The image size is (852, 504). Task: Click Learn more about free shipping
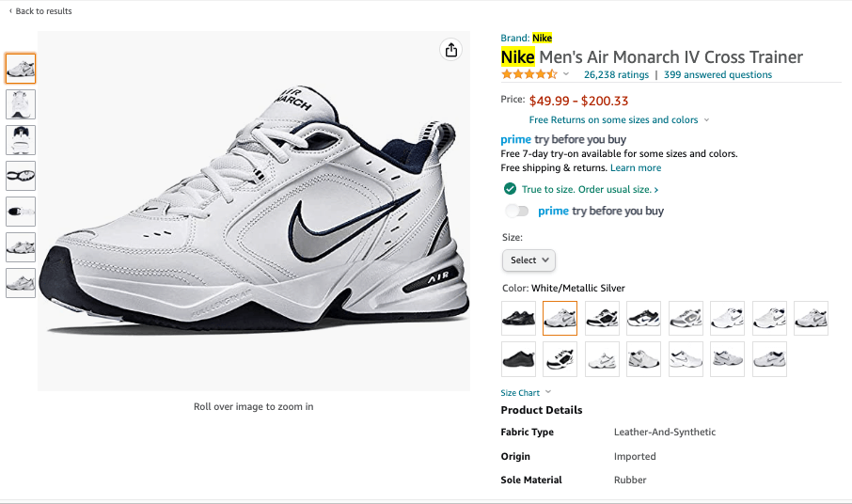[x=636, y=167]
